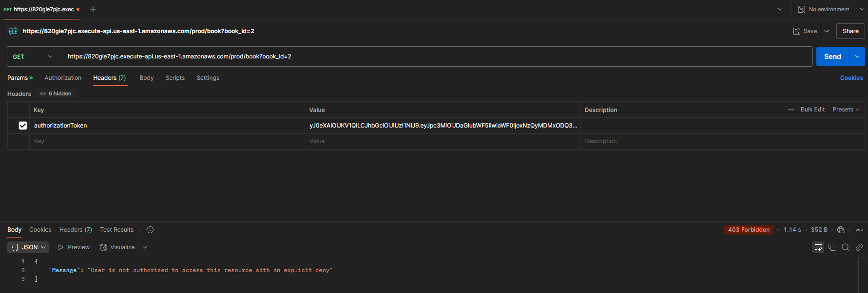Click the empty Value field in new row
Image resolution: width=868 pixels, height=293 pixels.
click(443, 141)
